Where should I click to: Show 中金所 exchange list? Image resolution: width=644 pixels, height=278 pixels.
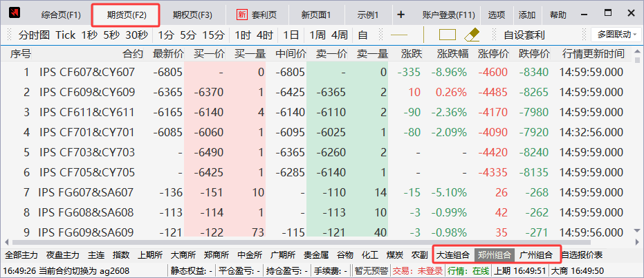[250, 255]
